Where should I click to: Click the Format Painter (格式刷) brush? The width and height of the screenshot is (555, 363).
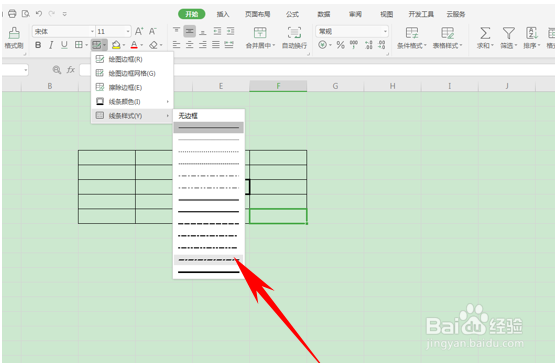(x=14, y=33)
